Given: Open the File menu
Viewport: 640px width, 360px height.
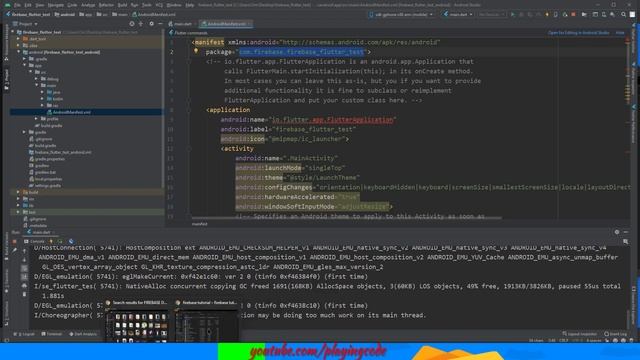Looking at the screenshot, I should click(17, 5).
